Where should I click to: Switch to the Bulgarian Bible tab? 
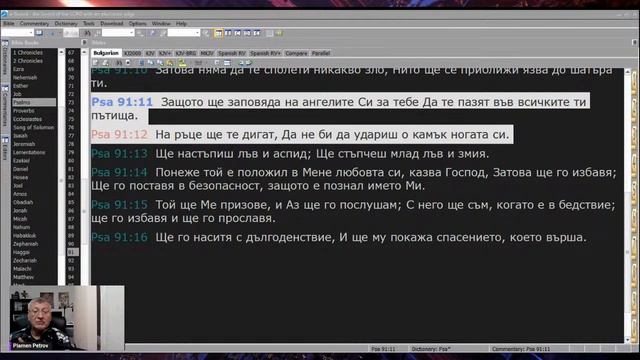(106, 53)
